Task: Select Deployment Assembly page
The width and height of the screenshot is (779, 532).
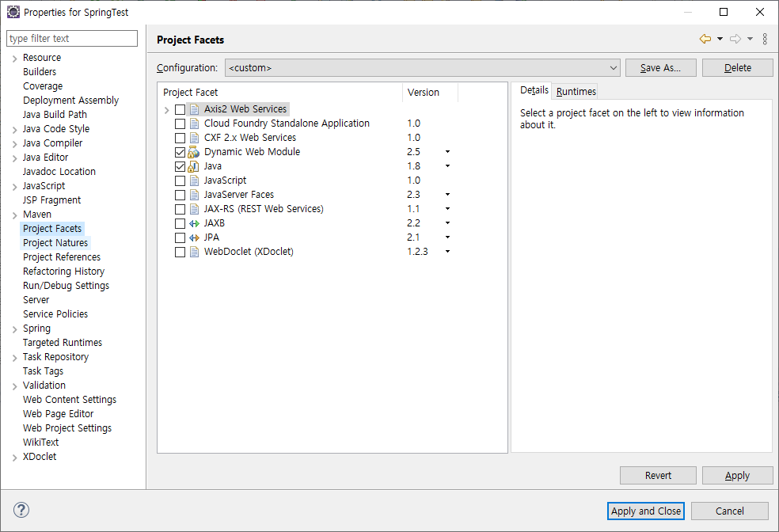Action: click(x=70, y=101)
